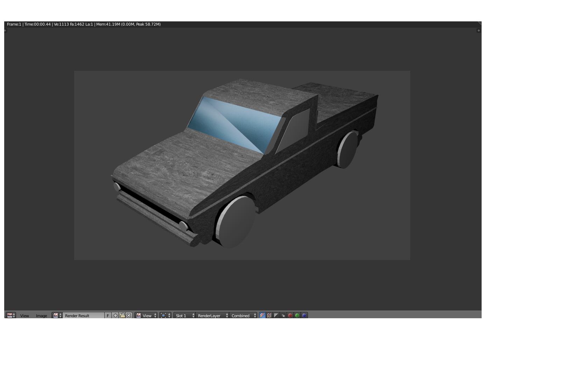Show only the Red channel
This screenshot has height=368, width=588.
click(290, 315)
